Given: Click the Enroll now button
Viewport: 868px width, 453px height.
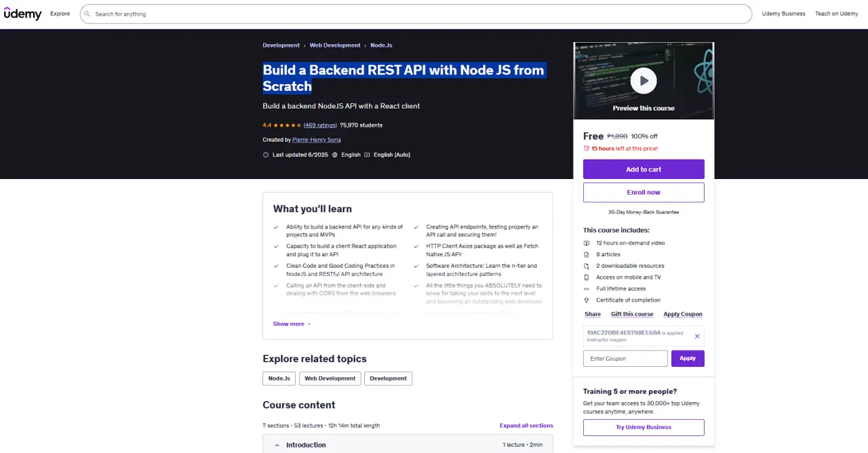Looking at the screenshot, I should (644, 193).
